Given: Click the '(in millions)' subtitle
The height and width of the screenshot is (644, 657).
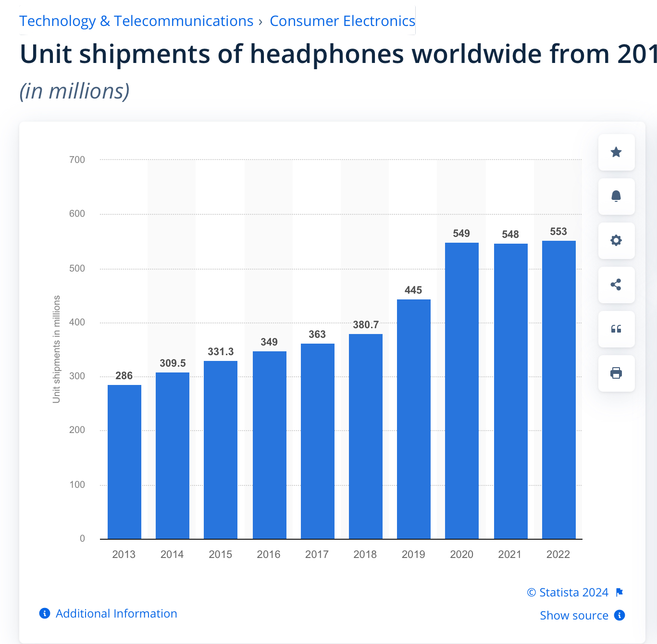Looking at the screenshot, I should point(74,91).
